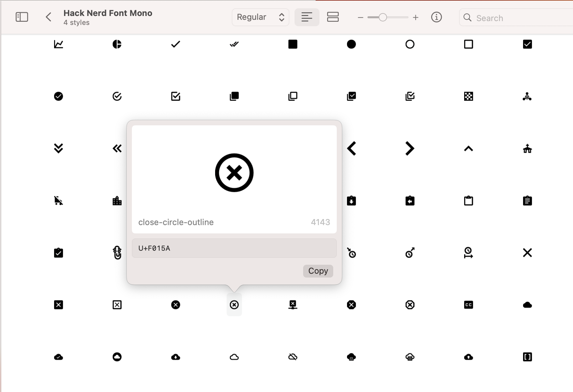Click the closed-caption CC glyph
Screen dimensions: 573x392
click(x=468, y=305)
